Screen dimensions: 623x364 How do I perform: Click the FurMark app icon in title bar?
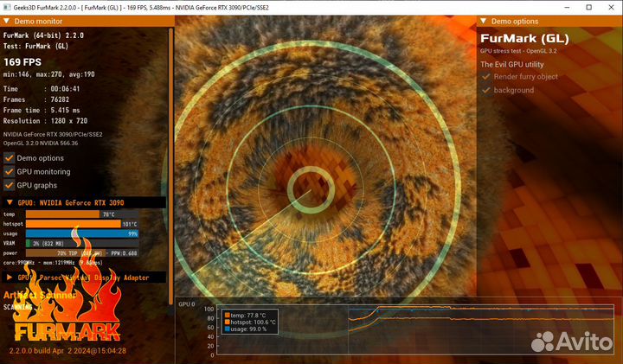(7, 7)
